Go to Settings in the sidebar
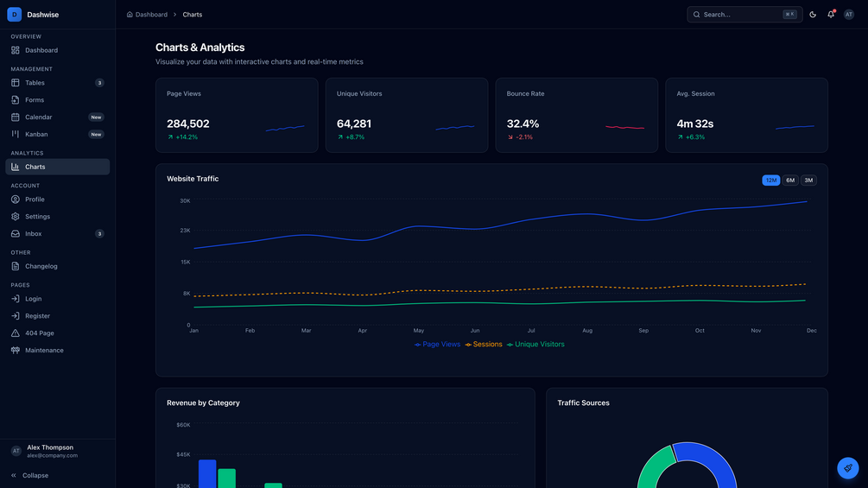The width and height of the screenshot is (868, 488). tap(58, 216)
